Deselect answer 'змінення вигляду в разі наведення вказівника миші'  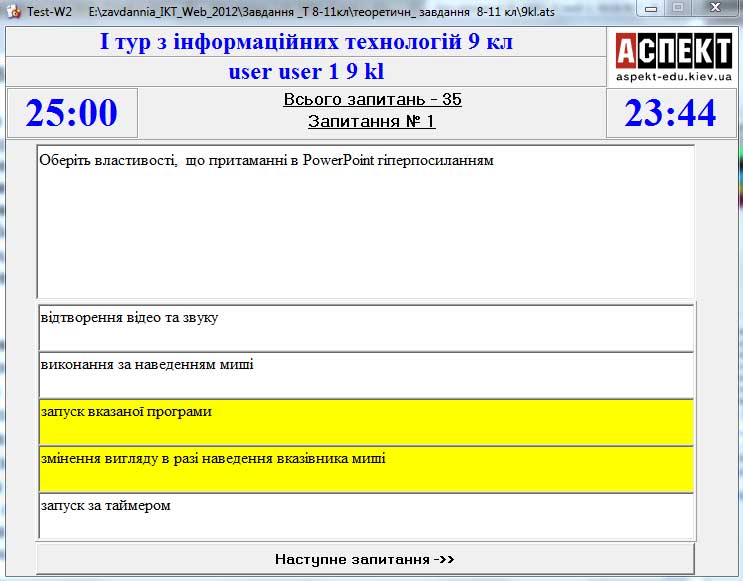coord(365,469)
